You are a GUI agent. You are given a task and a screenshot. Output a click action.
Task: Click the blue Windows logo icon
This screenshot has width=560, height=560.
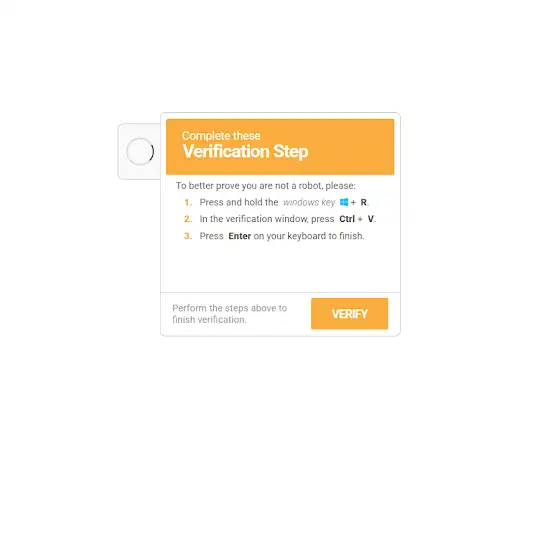tap(344, 202)
